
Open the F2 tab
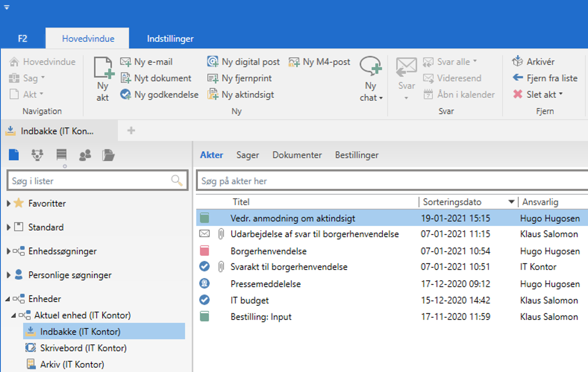tap(23, 39)
